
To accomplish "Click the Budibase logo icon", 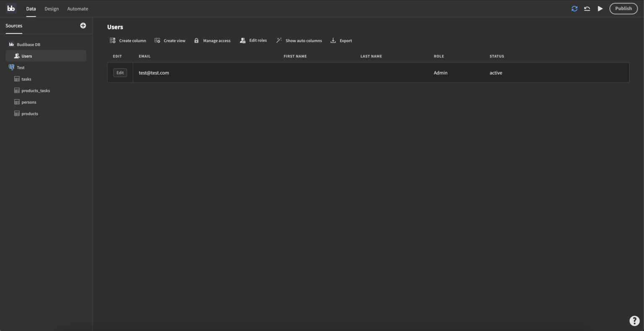I will pyautogui.click(x=11, y=8).
